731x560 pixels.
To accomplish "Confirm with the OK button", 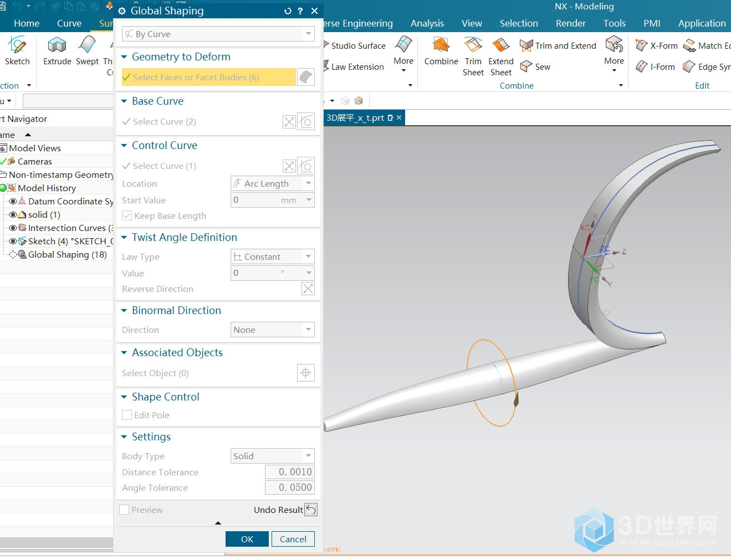I will coord(247,539).
